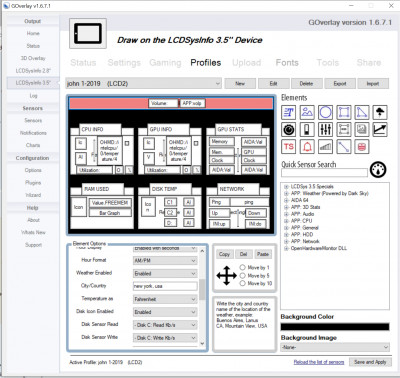
Task: Expand the LCDSys 3.5 Specials tree node
Action: pyautogui.click(x=286, y=187)
